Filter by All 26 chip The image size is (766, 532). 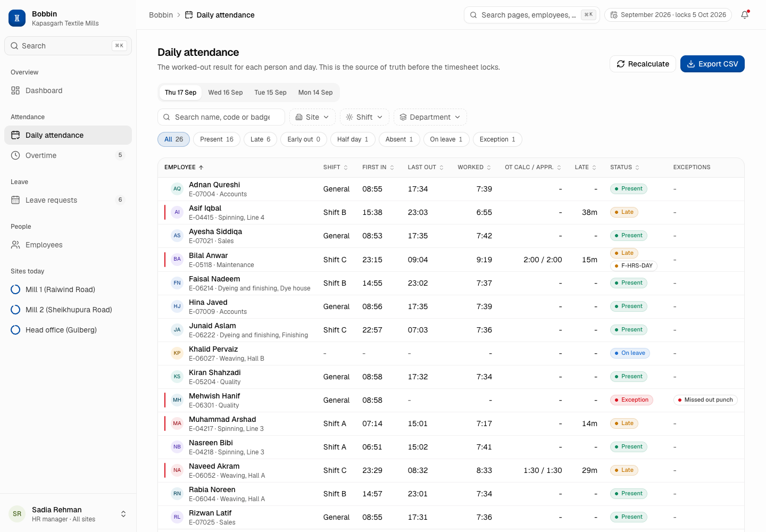174,139
